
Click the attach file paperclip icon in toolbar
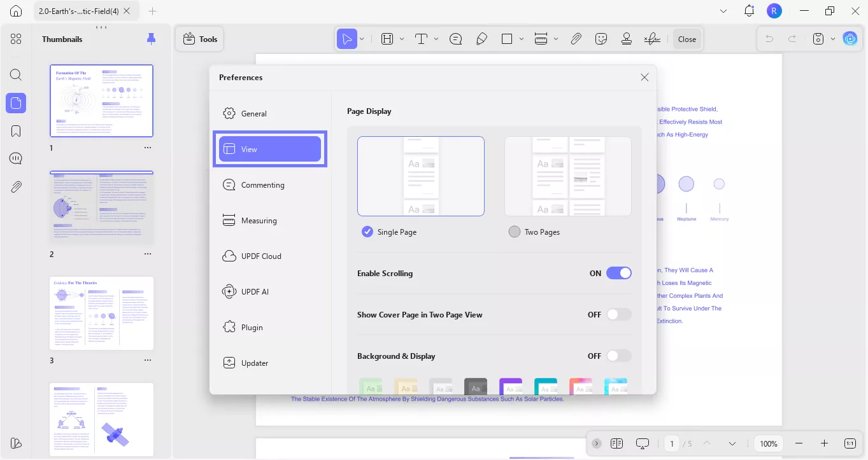coord(576,39)
